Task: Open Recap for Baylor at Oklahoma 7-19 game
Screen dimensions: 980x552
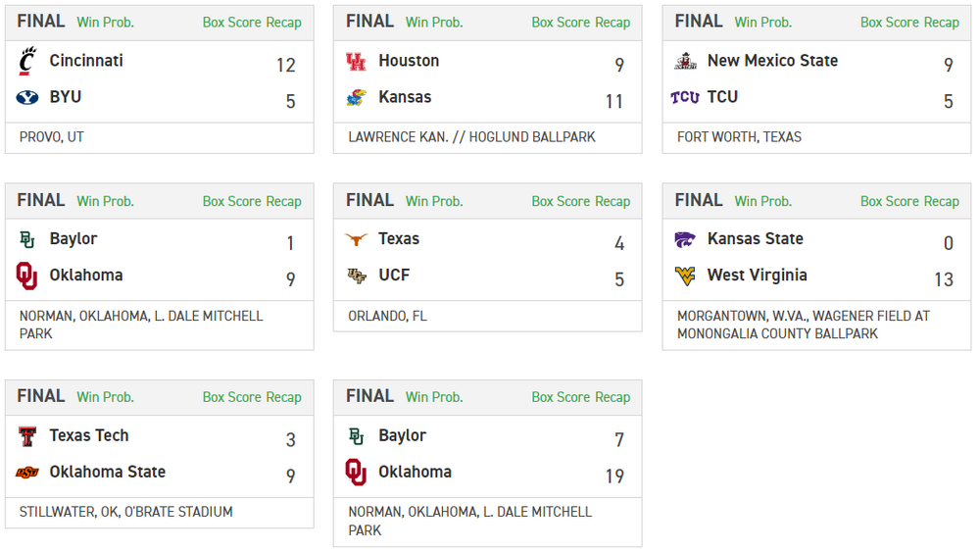Action: pos(612,397)
